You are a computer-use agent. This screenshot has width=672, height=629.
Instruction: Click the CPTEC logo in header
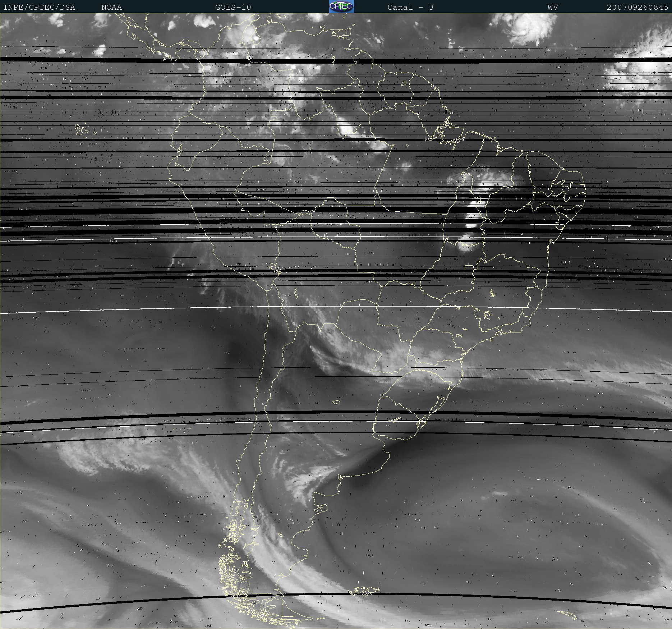coord(341,6)
